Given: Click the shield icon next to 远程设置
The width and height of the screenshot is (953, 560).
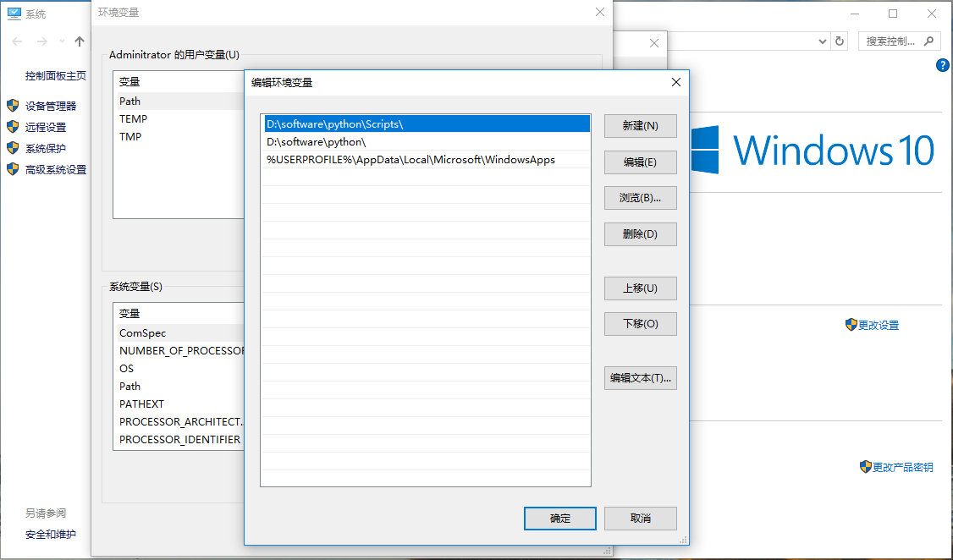Looking at the screenshot, I should click(x=13, y=127).
